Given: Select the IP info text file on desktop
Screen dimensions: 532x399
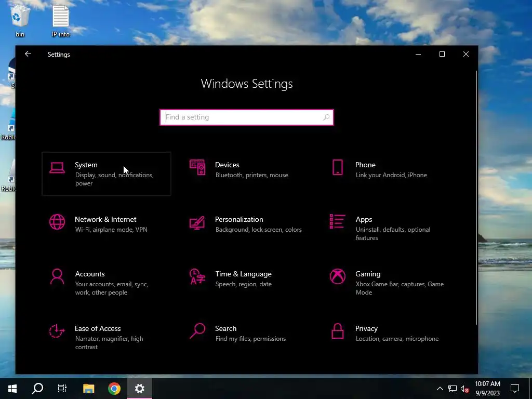Looking at the screenshot, I should [x=61, y=20].
